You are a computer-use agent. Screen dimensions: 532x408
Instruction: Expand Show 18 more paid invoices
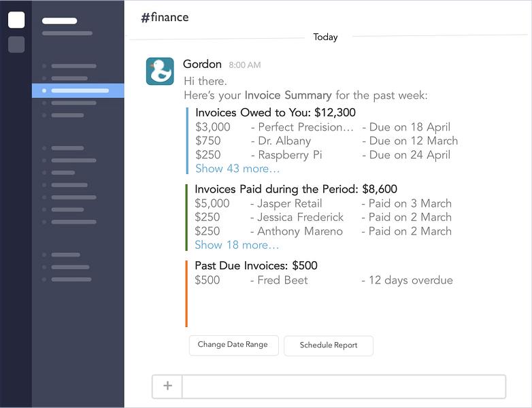click(x=237, y=245)
